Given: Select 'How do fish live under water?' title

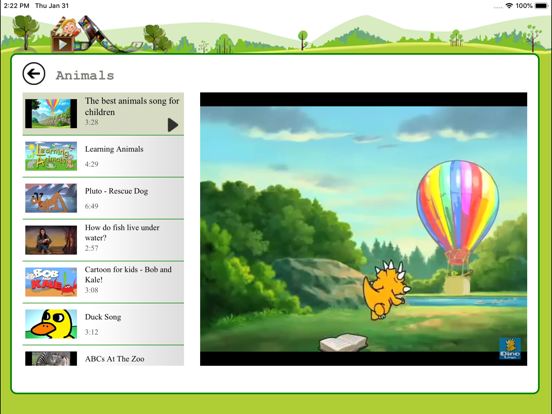Looking at the screenshot, I should coord(122,233).
